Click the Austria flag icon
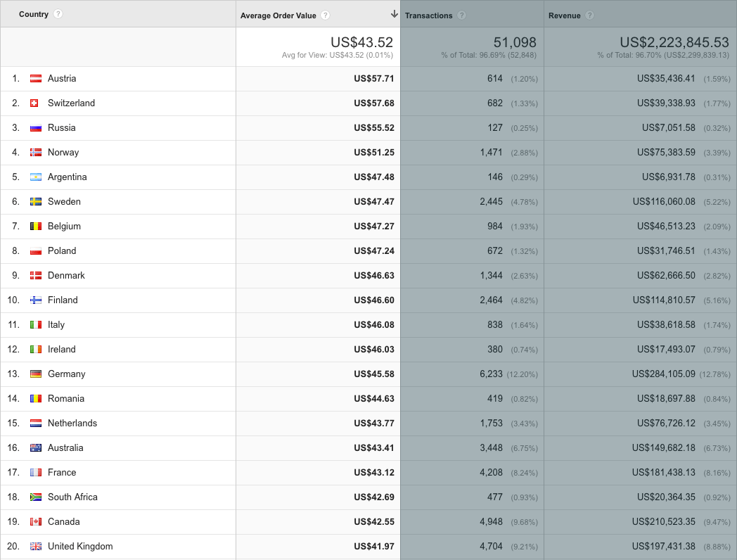The height and width of the screenshot is (560, 737). pos(36,79)
